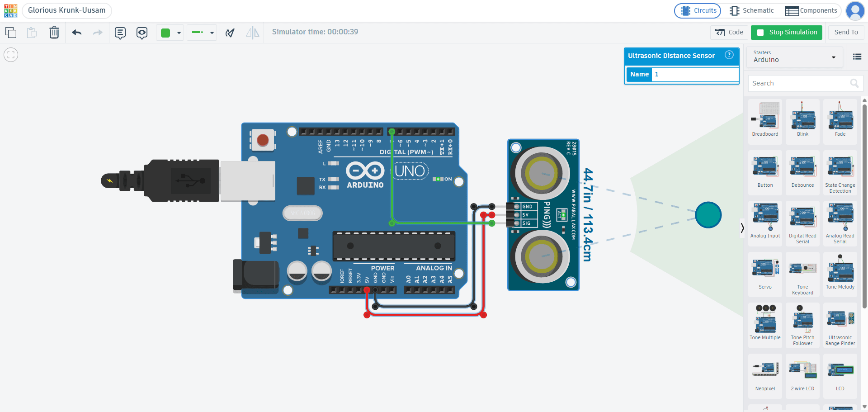Viewport: 868px width, 412px height.
Task: Select the Servo starter
Action: pos(765,274)
